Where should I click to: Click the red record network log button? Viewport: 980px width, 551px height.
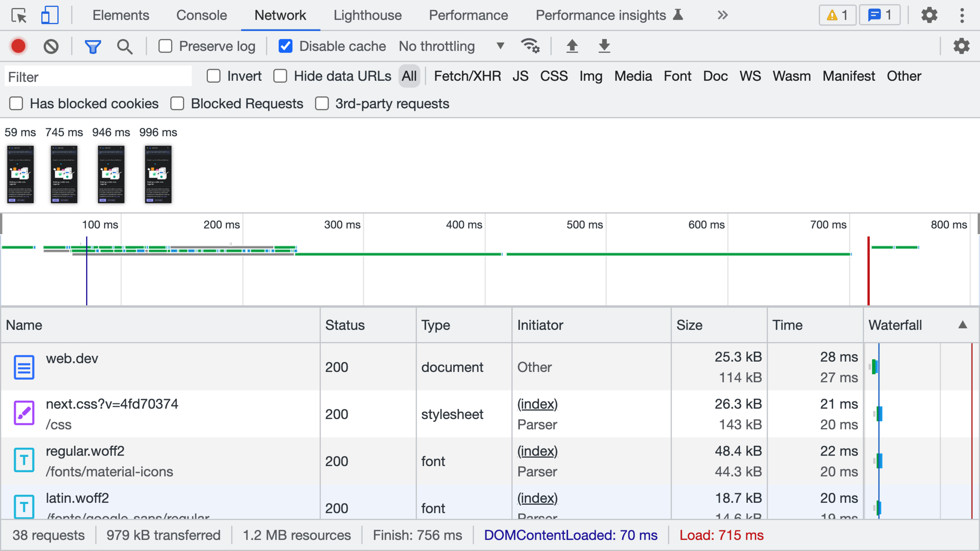(18, 46)
